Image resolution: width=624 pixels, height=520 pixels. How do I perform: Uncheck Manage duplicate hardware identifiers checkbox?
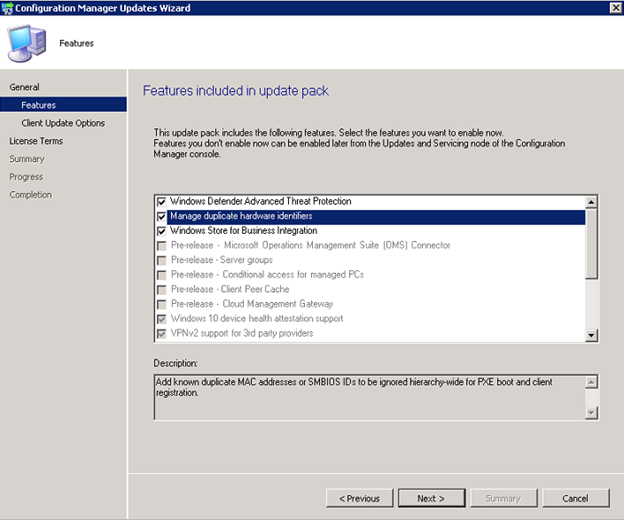161,216
